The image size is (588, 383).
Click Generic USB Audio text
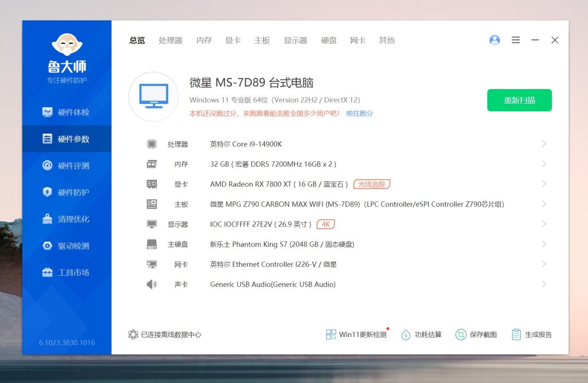coord(273,284)
